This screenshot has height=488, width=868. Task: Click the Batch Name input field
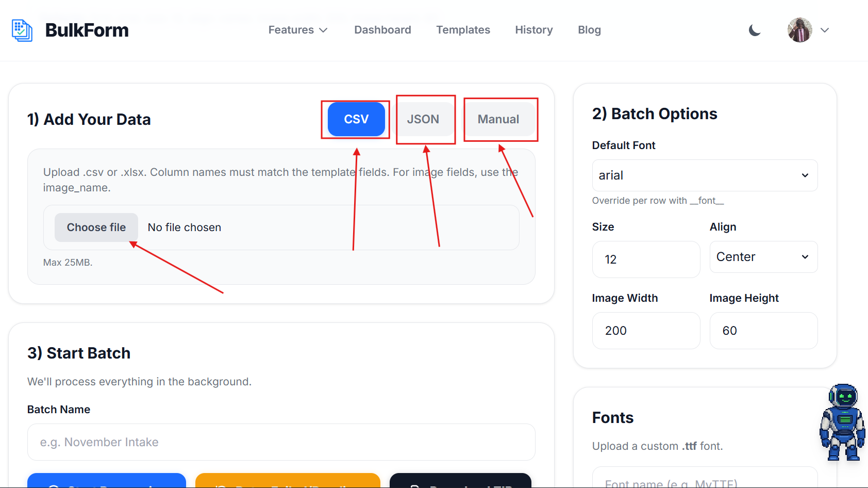click(281, 442)
